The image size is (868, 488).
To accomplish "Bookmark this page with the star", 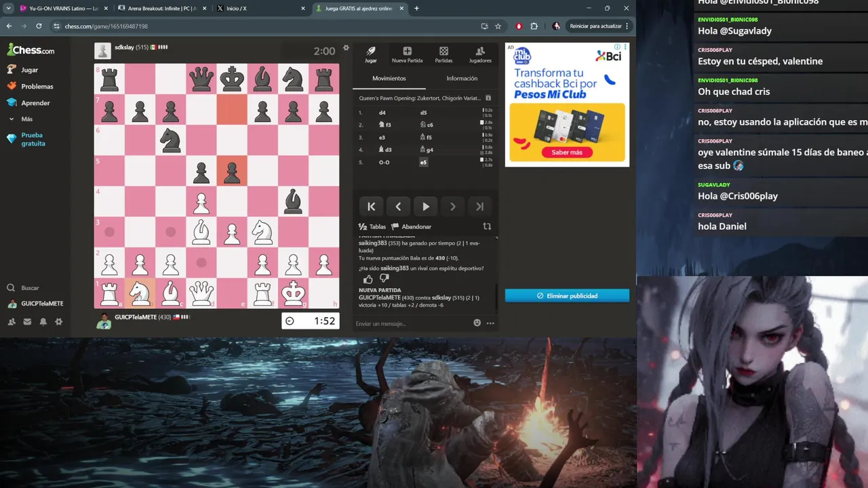I will coord(498,26).
